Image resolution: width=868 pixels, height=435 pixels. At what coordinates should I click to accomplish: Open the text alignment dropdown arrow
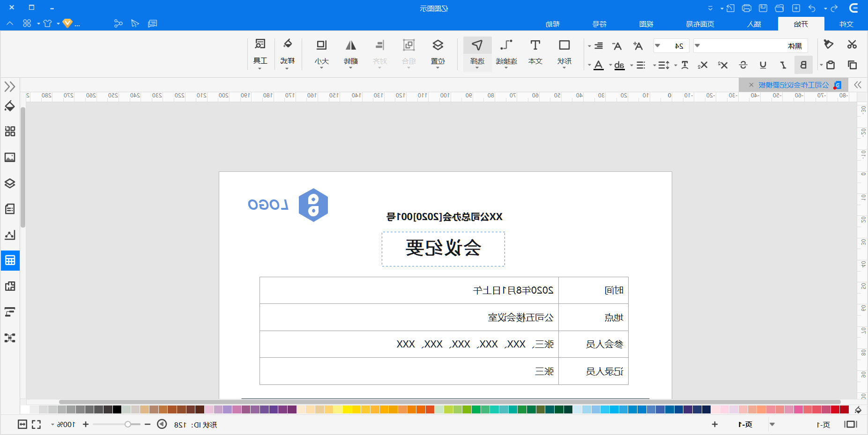point(589,46)
